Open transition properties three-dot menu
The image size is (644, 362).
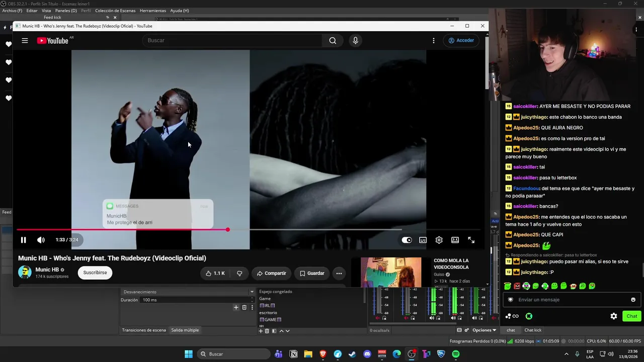[252, 307]
